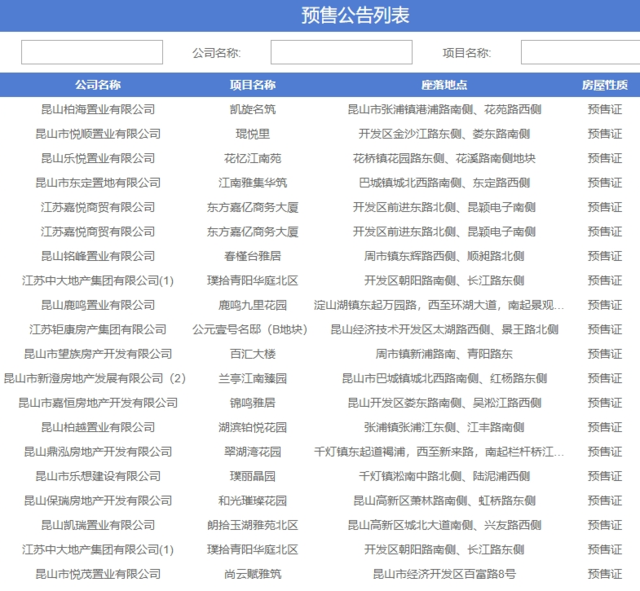Open project 公元壹号名邸（B地块）
This screenshot has width=640, height=591.
253,329
